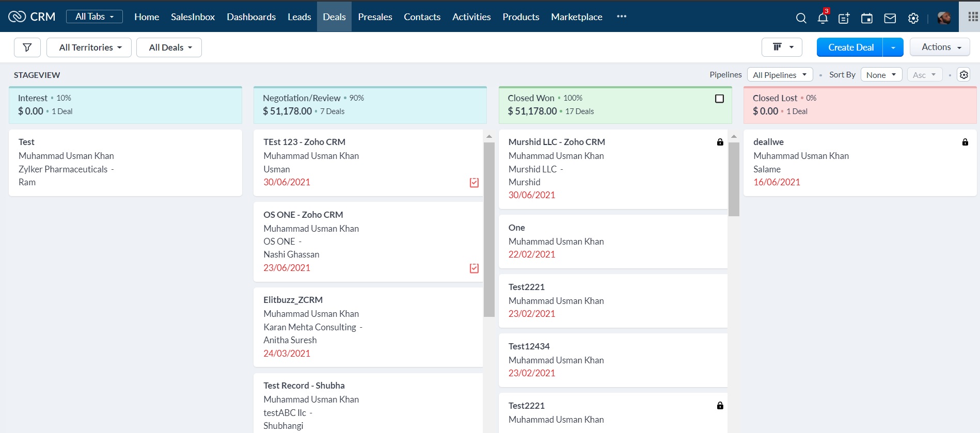980x433 pixels.
Task: Open the notifications bell
Action: click(823, 18)
